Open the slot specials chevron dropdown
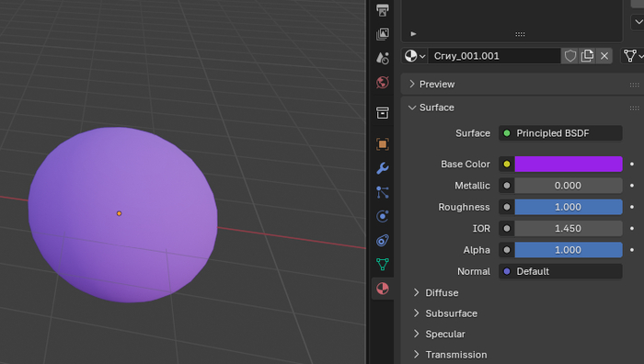The width and height of the screenshot is (644, 364). tap(638, 22)
